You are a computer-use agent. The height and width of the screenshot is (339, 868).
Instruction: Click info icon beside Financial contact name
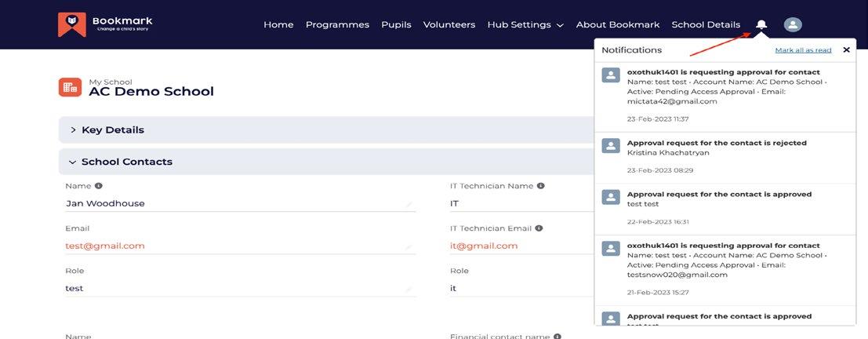click(557, 336)
